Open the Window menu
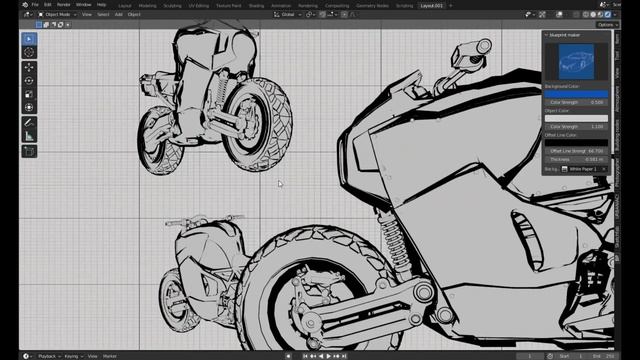Viewport: 640px width, 360px height. point(84,5)
